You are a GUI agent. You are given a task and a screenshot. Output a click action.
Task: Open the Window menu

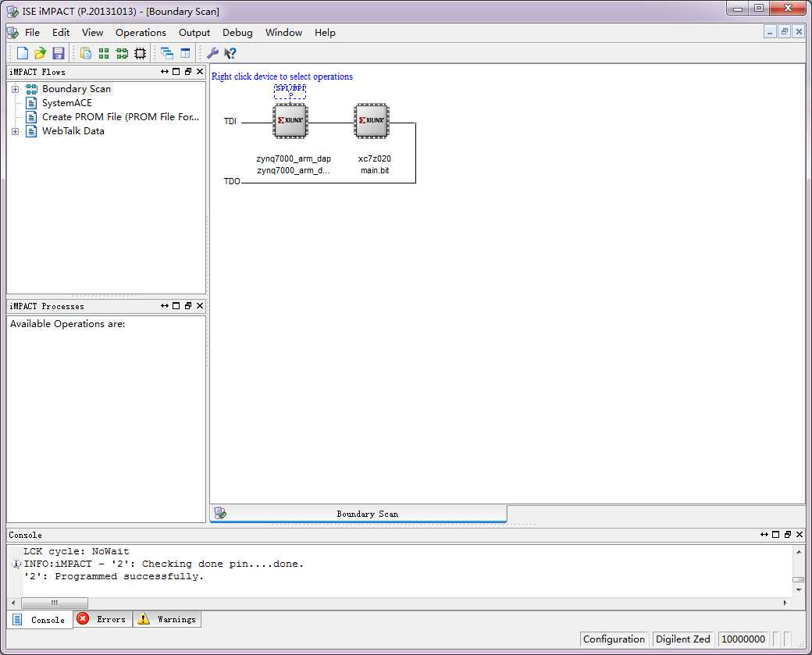point(283,33)
